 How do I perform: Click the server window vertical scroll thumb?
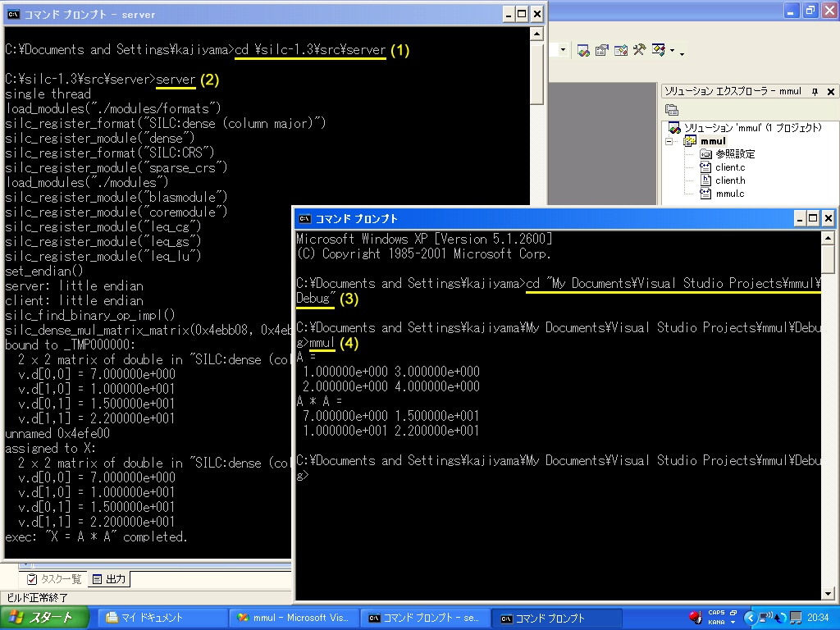(536, 73)
